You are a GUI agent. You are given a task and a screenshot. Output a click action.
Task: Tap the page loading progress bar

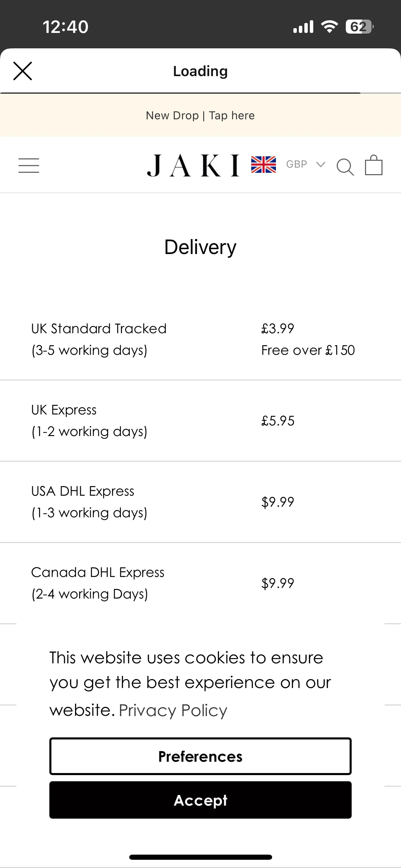200,93
